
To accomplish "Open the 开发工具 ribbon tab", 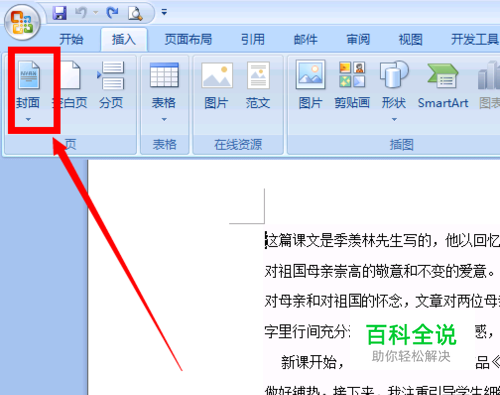I will coord(475,39).
